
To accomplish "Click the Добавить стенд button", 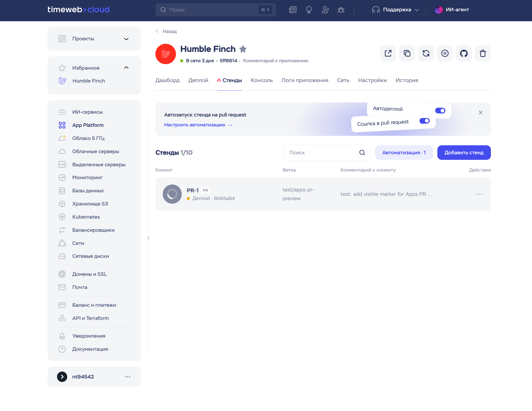I will (464, 153).
